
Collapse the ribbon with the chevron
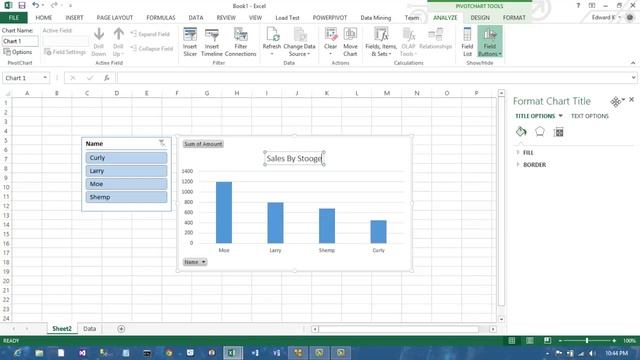click(x=633, y=63)
